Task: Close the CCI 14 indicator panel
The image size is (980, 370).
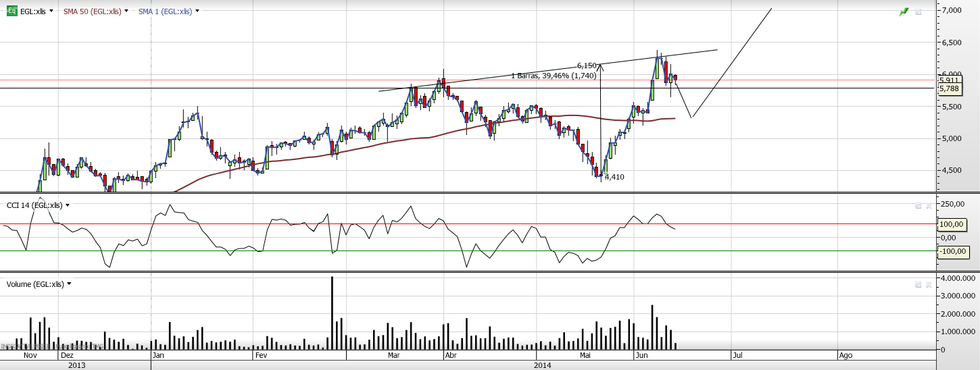Action: tap(929, 205)
